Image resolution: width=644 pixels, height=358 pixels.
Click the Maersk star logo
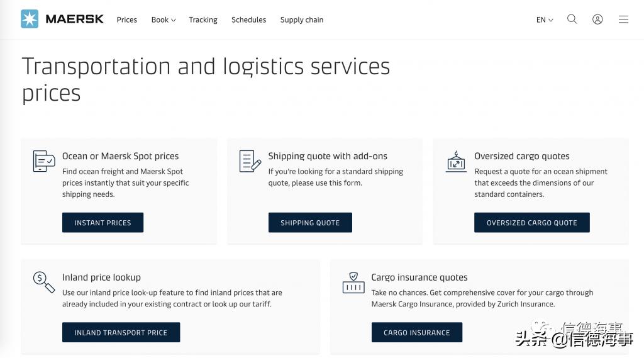(30, 19)
